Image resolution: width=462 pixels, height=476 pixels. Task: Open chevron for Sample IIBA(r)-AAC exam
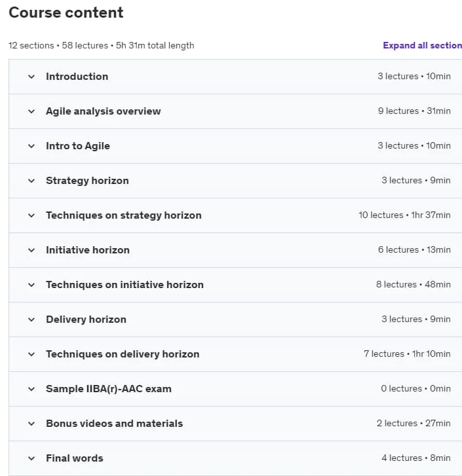31,389
